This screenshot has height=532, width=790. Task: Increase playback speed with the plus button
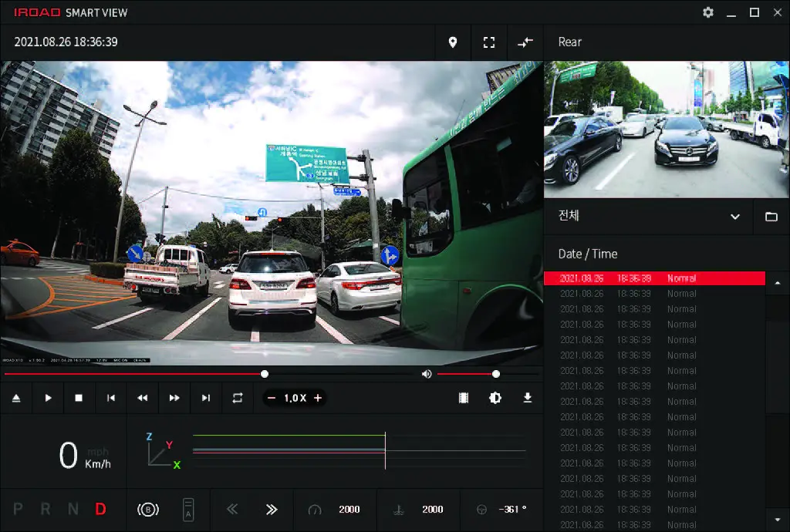point(319,398)
